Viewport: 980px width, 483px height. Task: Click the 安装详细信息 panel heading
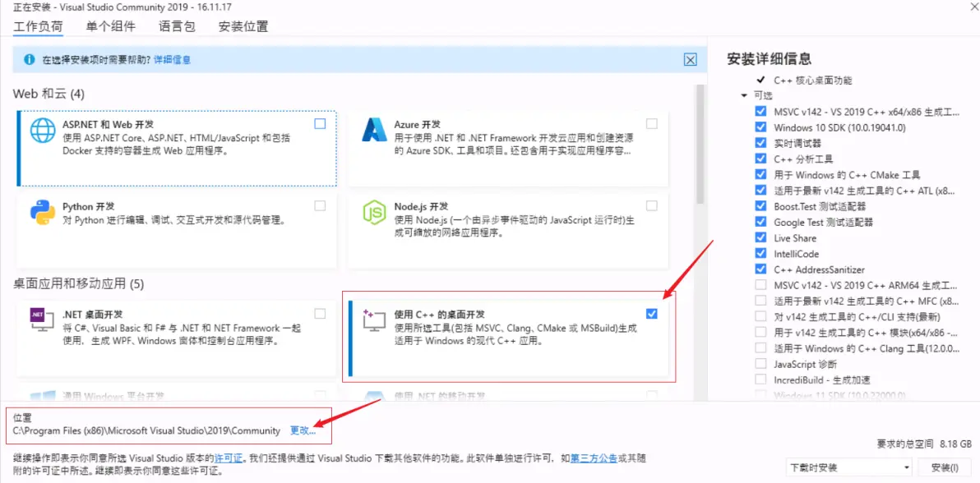[770, 59]
